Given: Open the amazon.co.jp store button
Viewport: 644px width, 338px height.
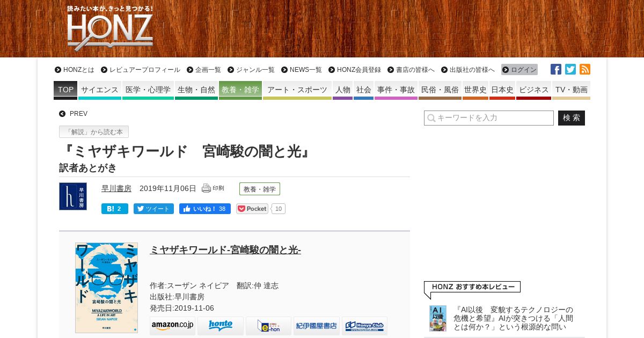Looking at the screenshot, I should point(172,326).
